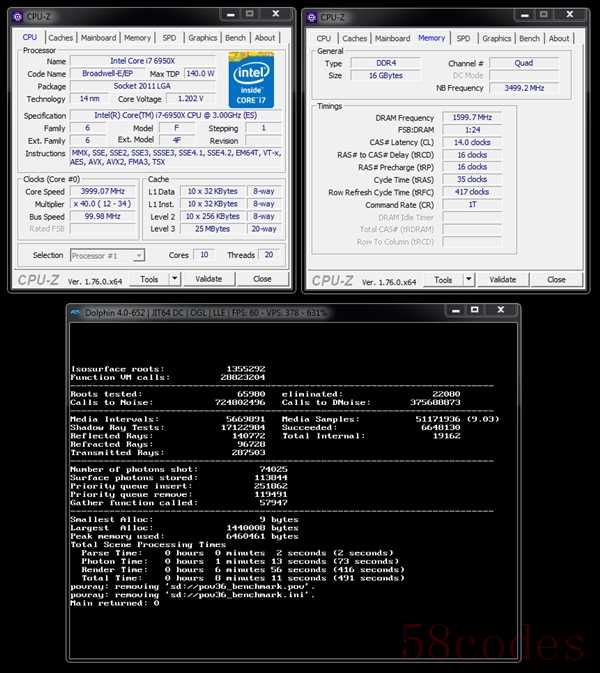Open SPD tab in right CPU-Z window
600x673 pixels.
point(463,38)
